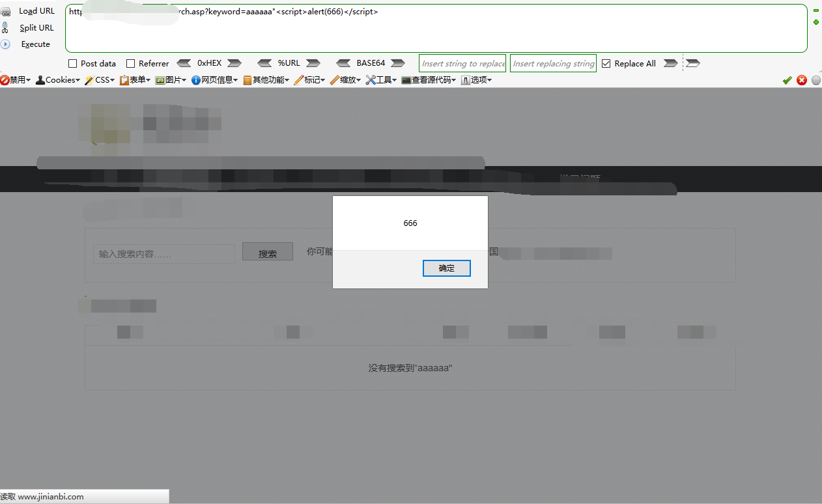Open the 查看源代码 (View Source) dropdown menu
Image resolution: width=822 pixels, height=504 pixels.
click(x=429, y=80)
